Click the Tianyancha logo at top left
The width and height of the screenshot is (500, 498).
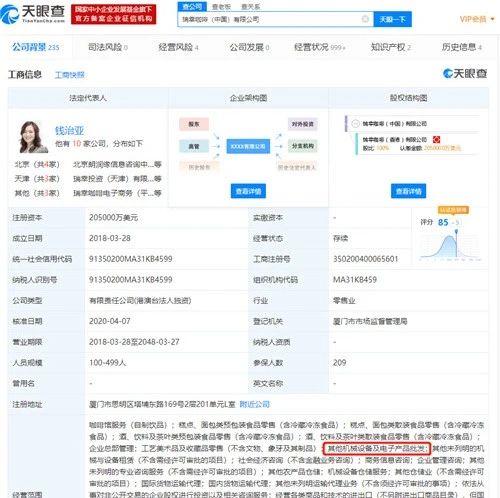point(33,13)
